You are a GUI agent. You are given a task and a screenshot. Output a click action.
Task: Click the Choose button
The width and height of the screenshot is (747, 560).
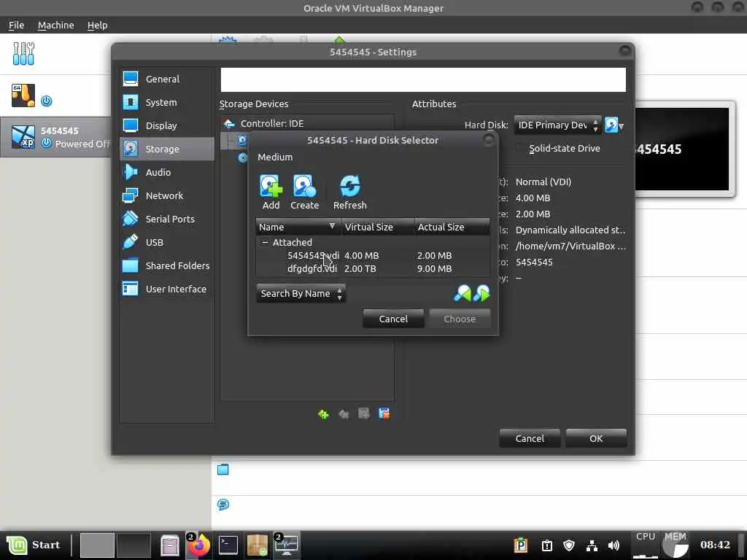pyautogui.click(x=460, y=319)
